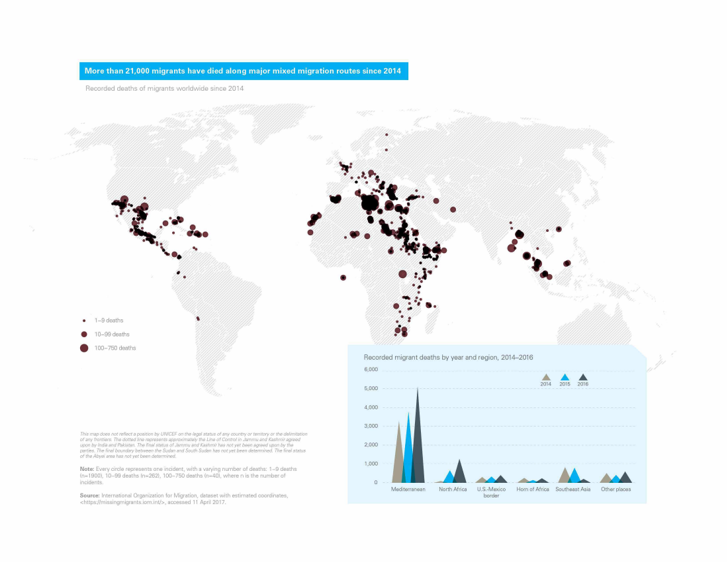728x563 pixels.
Task: Click the 2014 tan triangle legend marker
Action: [546, 378]
